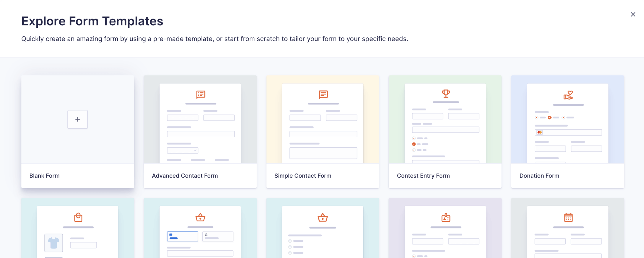Click the selected radio in Contest Entry preview
The image size is (644, 258).
(x=414, y=144)
